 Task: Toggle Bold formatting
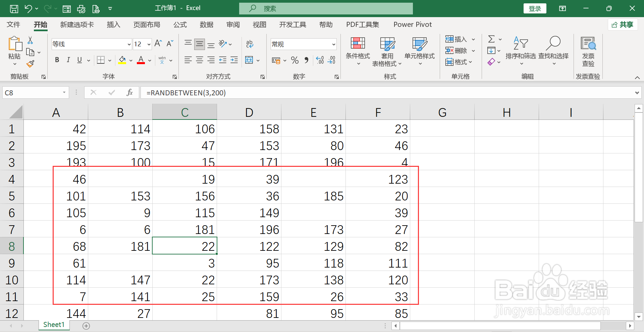pos(57,60)
